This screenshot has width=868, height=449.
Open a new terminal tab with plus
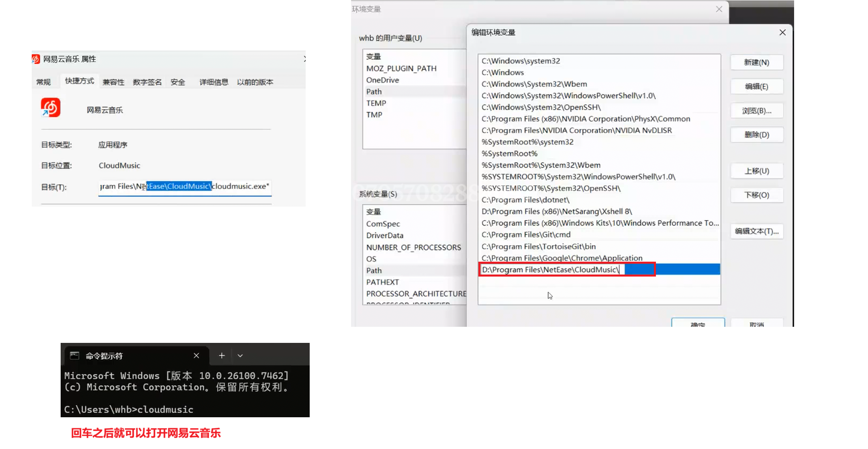point(222,356)
